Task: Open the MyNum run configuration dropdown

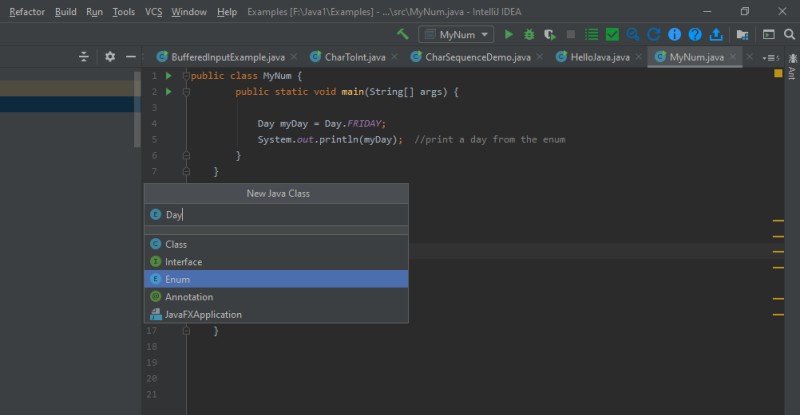Action: coord(456,34)
